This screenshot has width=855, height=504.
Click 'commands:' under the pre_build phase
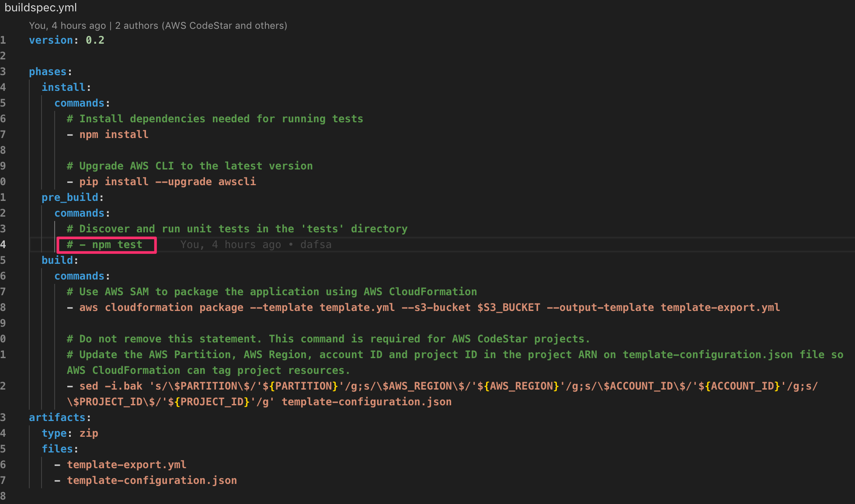pyautogui.click(x=82, y=213)
